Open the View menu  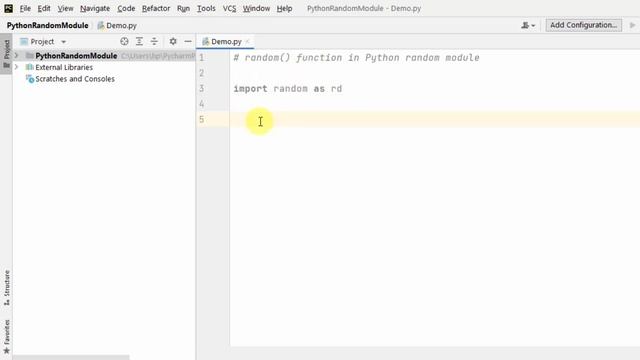click(x=65, y=8)
